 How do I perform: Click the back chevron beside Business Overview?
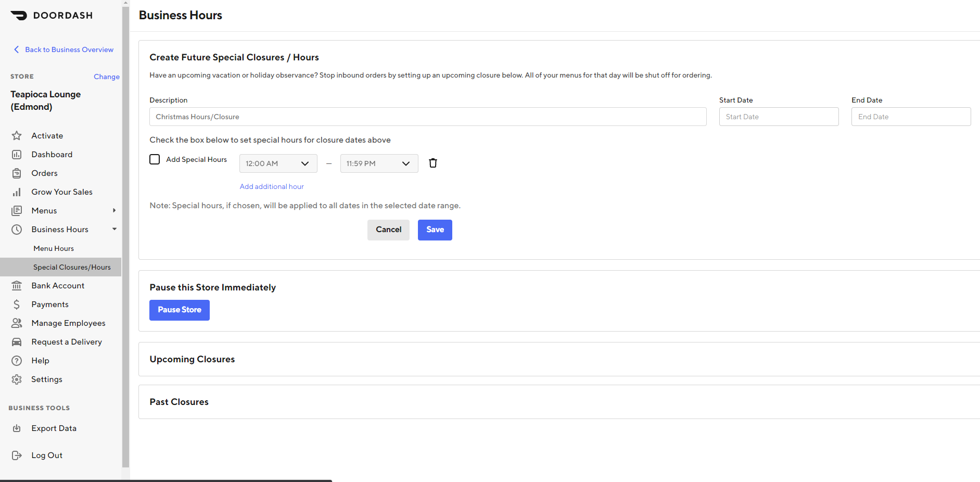pos(16,49)
